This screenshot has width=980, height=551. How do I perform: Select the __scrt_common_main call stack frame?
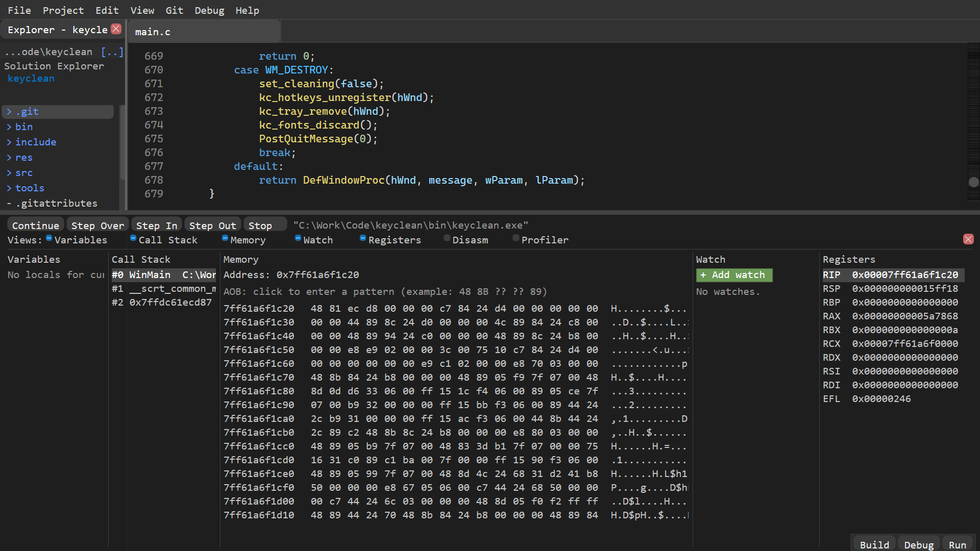[164, 289]
